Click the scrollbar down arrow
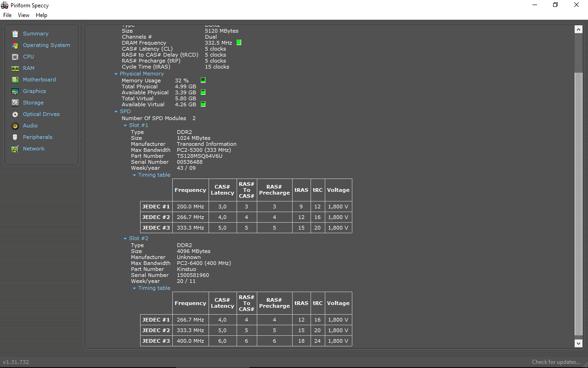 click(x=579, y=343)
